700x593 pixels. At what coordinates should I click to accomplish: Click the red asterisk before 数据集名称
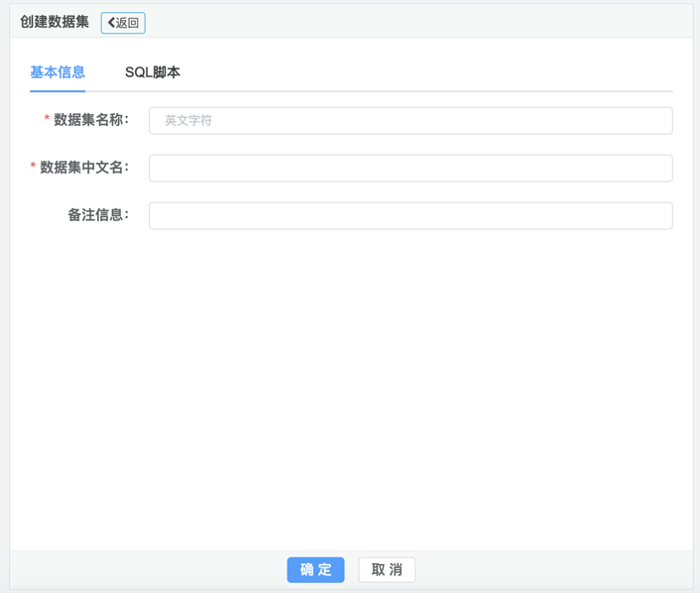(x=47, y=120)
